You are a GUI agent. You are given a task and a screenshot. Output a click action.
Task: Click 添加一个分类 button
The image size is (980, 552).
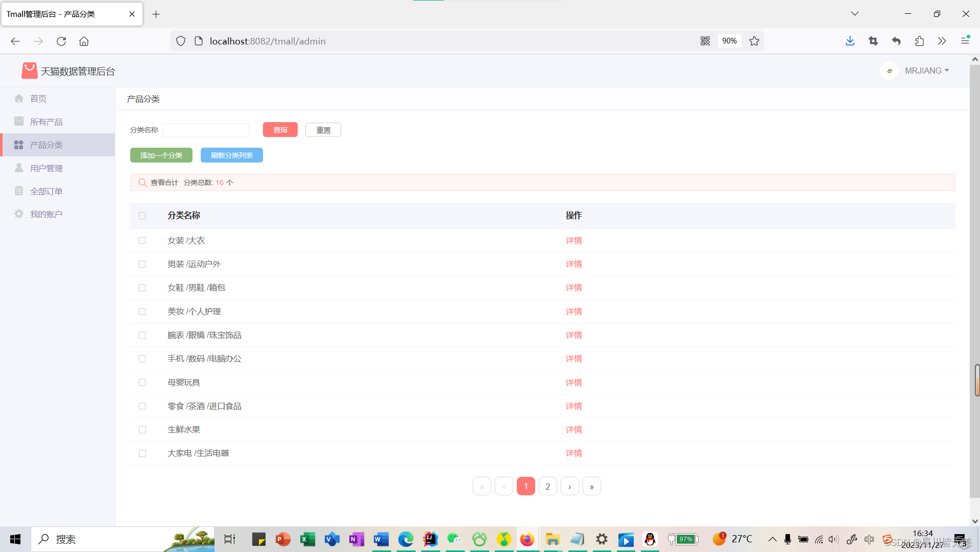(161, 155)
